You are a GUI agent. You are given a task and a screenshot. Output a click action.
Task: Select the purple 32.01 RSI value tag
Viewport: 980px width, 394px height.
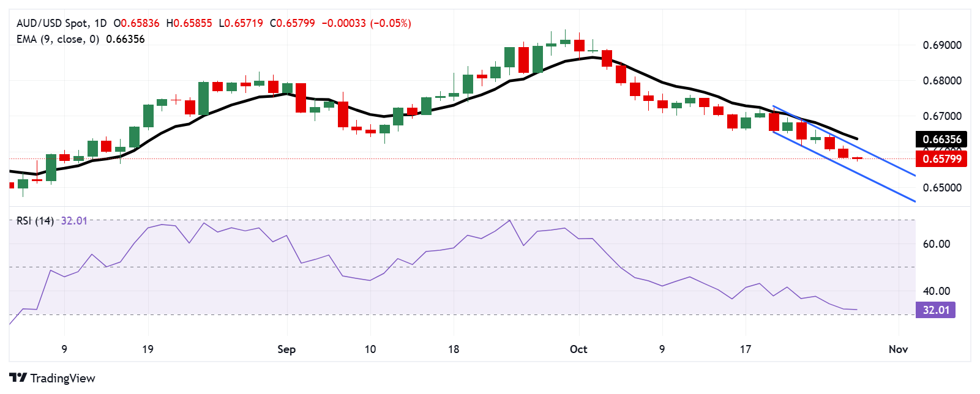tap(935, 310)
